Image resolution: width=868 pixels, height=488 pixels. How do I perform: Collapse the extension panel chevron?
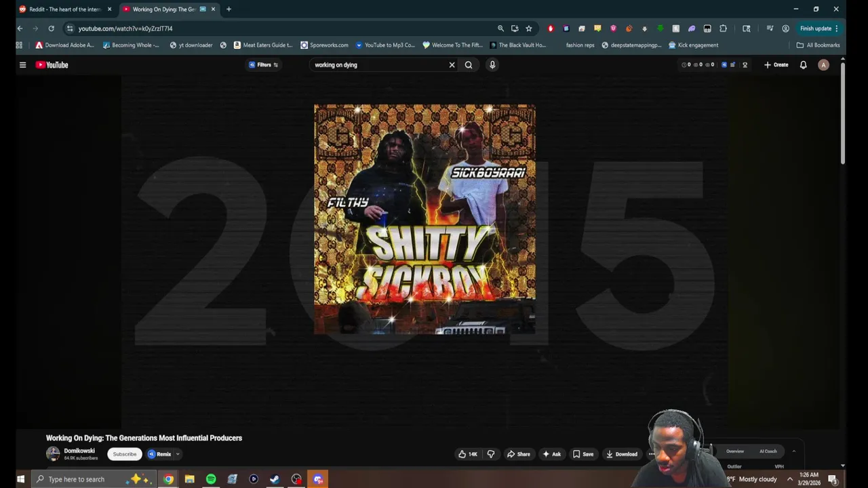coord(793,451)
